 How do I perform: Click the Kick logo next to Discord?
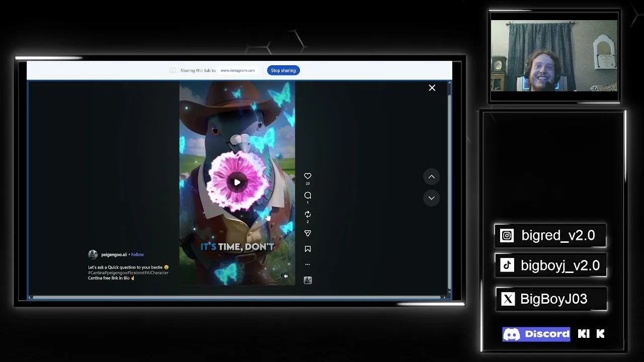(591, 334)
